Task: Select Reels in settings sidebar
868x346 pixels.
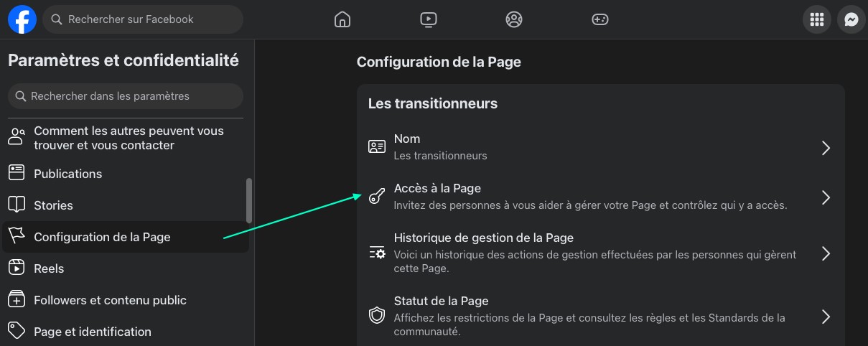Action: point(126,268)
